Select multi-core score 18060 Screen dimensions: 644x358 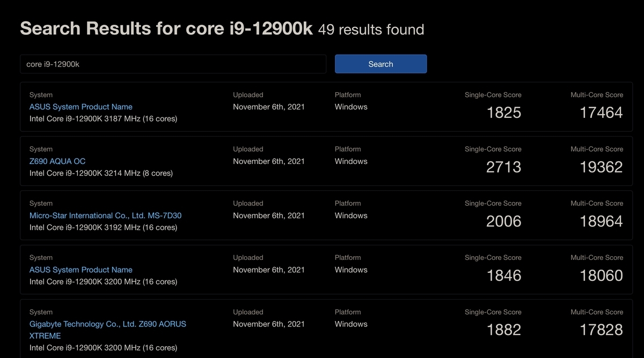601,275
